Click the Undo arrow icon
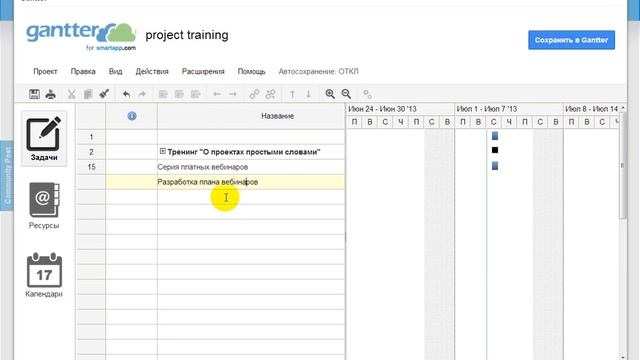The height and width of the screenshot is (360, 640). click(x=127, y=94)
